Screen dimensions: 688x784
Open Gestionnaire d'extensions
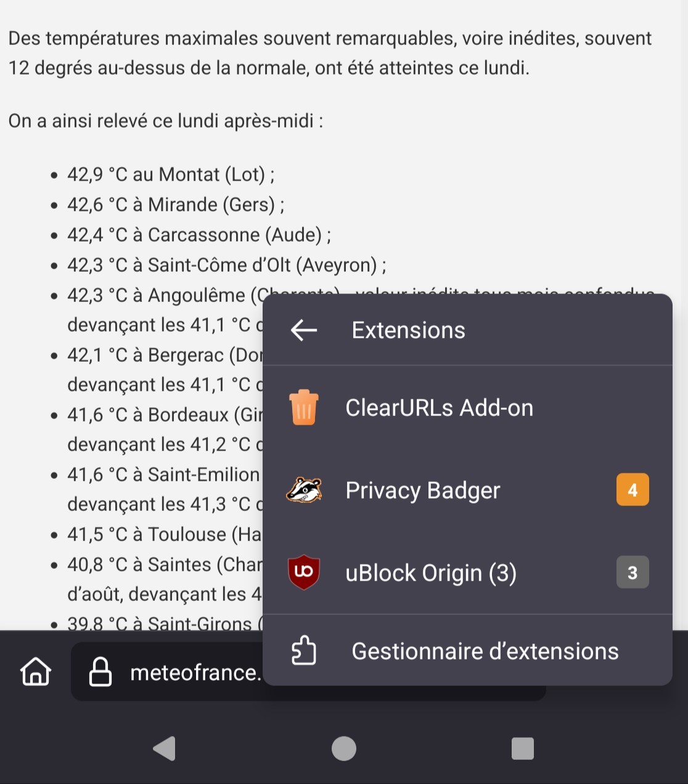(467, 651)
